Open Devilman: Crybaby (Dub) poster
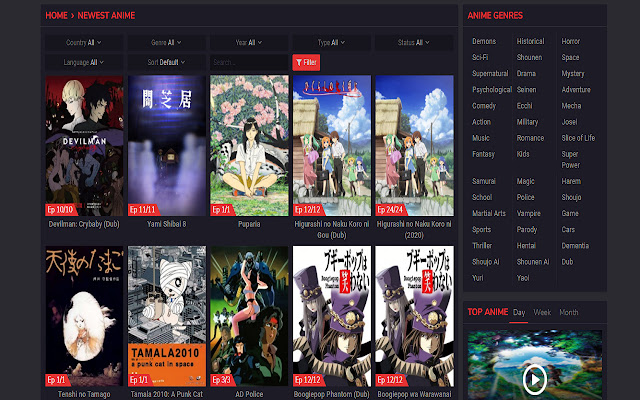This screenshot has width=640, height=400. (x=84, y=145)
